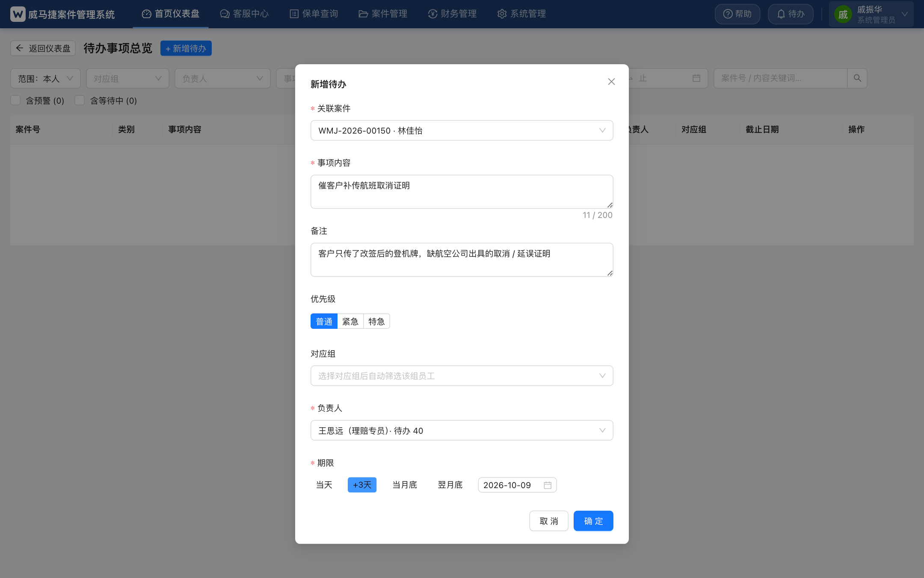Click the 戚 user avatar

click(843, 15)
